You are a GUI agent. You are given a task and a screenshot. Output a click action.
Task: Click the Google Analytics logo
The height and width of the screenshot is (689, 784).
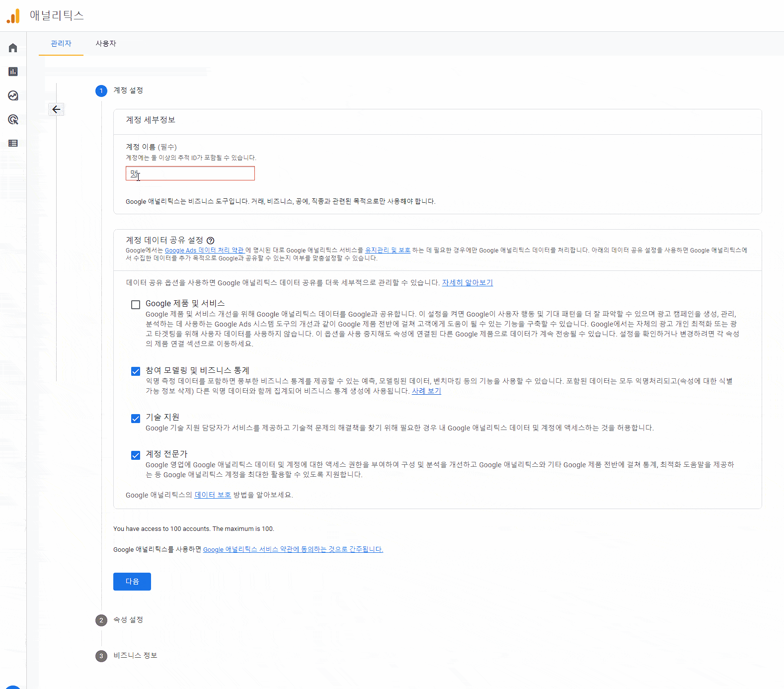click(x=13, y=16)
